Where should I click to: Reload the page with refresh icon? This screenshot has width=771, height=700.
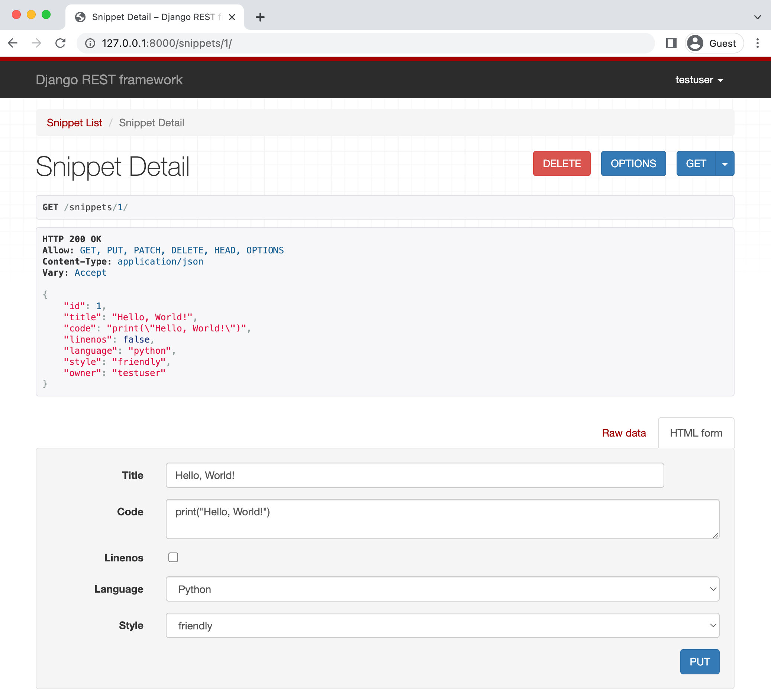[x=61, y=43]
